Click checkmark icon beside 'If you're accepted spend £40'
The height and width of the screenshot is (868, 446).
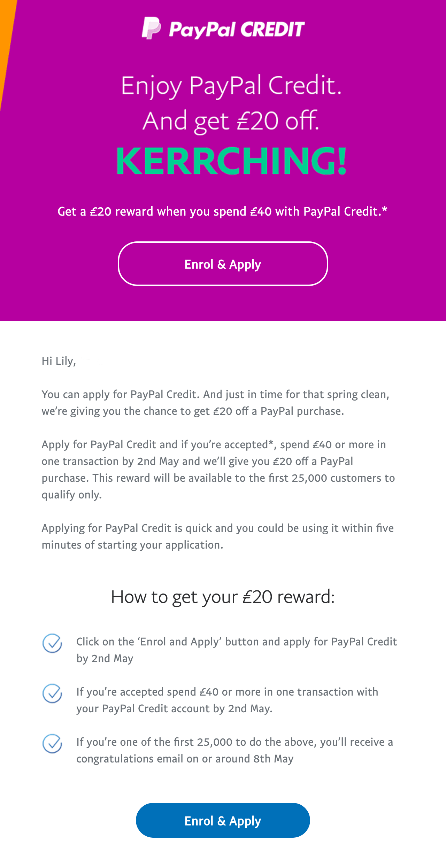pyautogui.click(x=52, y=693)
